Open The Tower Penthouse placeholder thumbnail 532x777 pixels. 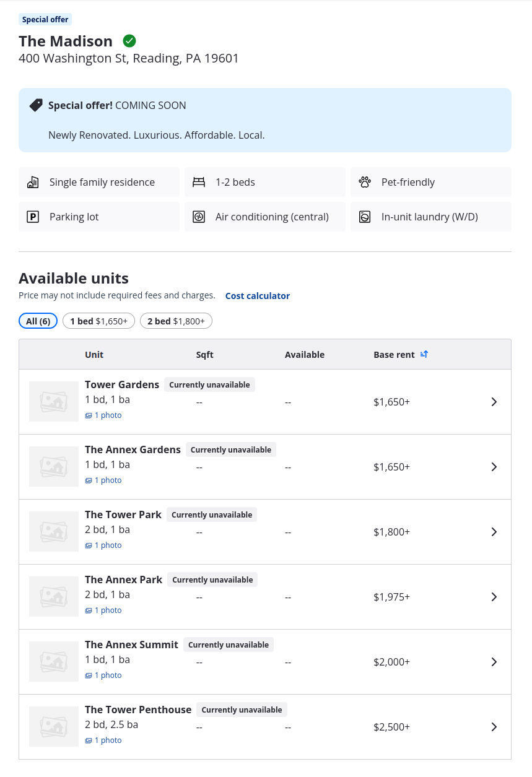[54, 727]
